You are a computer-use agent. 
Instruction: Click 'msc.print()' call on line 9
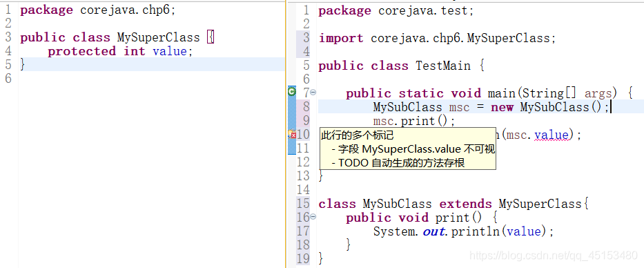click(411, 122)
